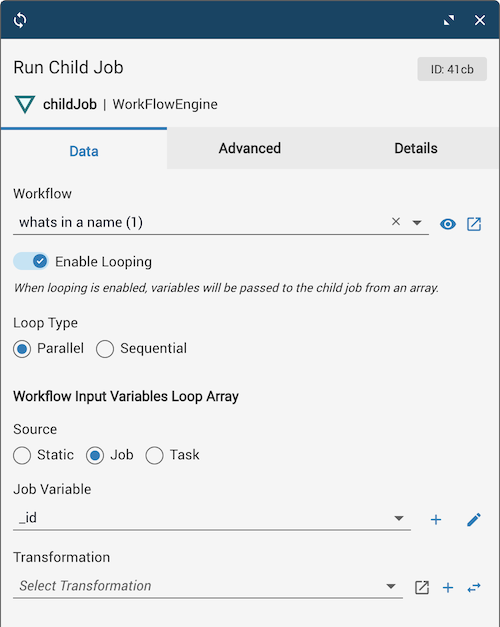Expand the panel with the fullscreen icon
Viewport: 500px width, 627px height.
pos(449,20)
